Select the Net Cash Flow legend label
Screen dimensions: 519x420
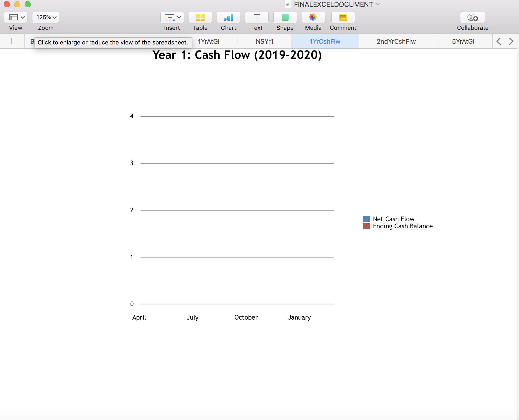394,219
